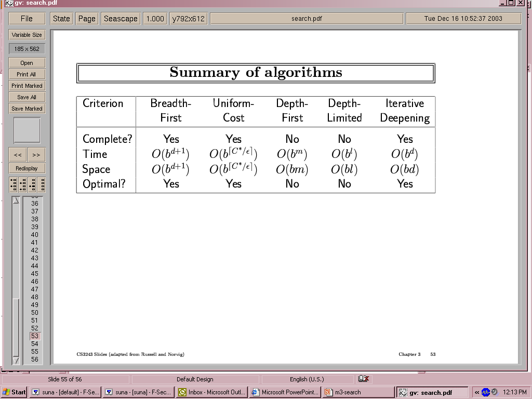The image size is (532, 399).
Task: Select page 54 in the page list
Action: pos(35,344)
